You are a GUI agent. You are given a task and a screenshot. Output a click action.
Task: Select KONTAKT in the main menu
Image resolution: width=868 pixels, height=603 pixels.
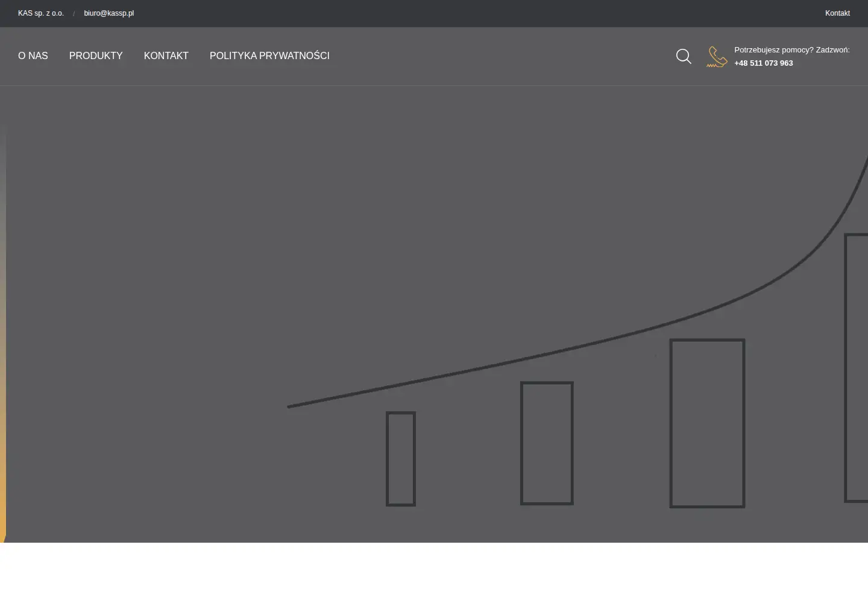pos(166,56)
